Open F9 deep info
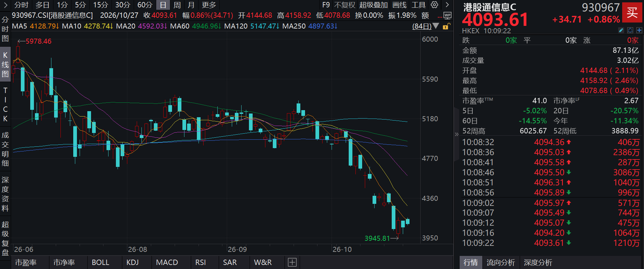This screenshot has width=644, height=269. click(x=326, y=5)
